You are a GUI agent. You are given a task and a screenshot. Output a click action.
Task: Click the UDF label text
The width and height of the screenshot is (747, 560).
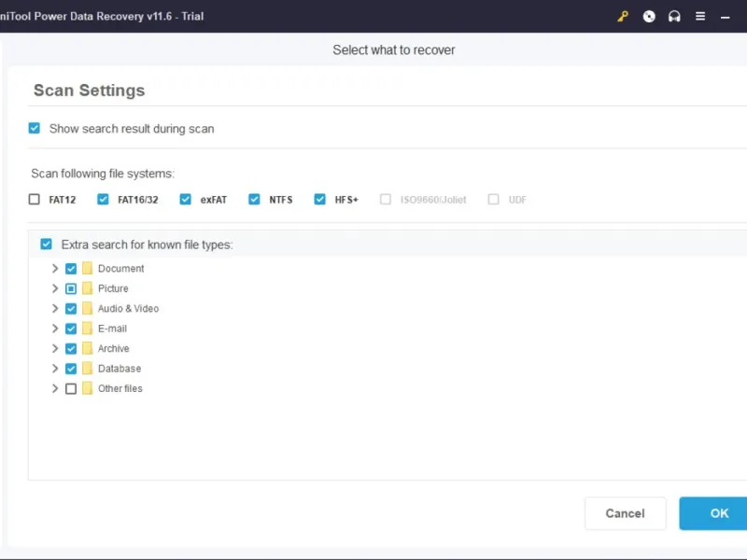[517, 200]
